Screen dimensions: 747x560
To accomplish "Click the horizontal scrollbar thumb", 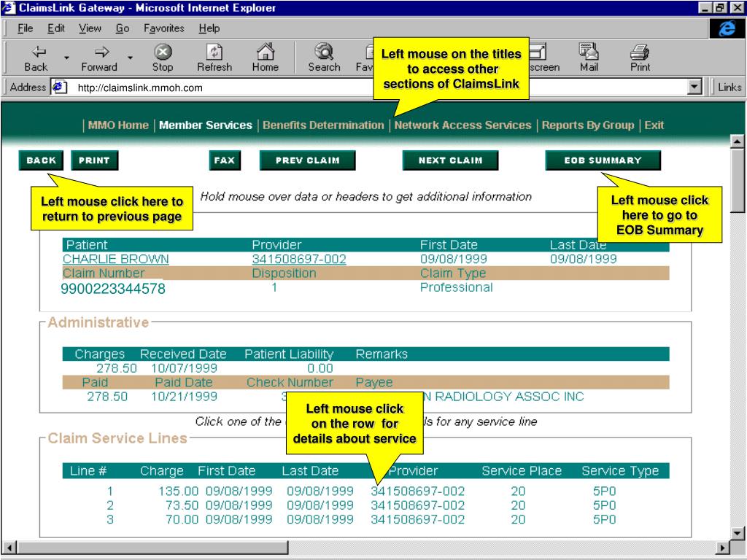I will point(152,548).
